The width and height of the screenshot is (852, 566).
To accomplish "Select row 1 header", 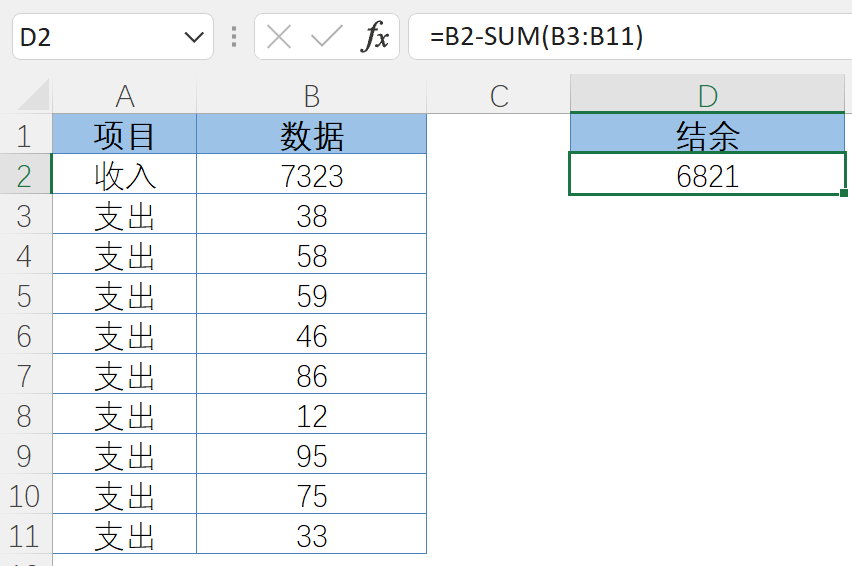I will [26, 134].
